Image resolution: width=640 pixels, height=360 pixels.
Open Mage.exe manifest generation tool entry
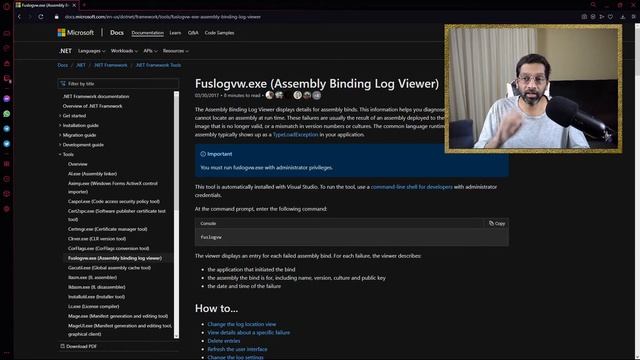118,316
